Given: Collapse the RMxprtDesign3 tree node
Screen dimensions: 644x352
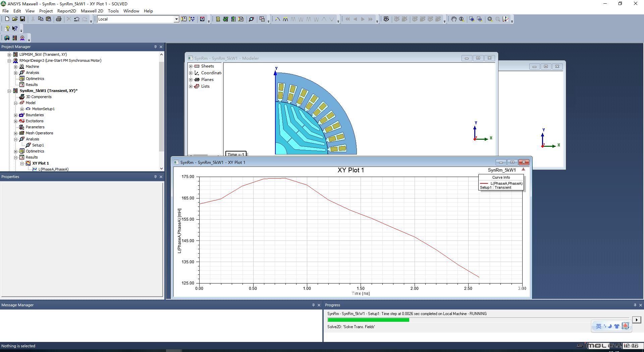Looking at the screenshot, I should (x=9, y=60).
